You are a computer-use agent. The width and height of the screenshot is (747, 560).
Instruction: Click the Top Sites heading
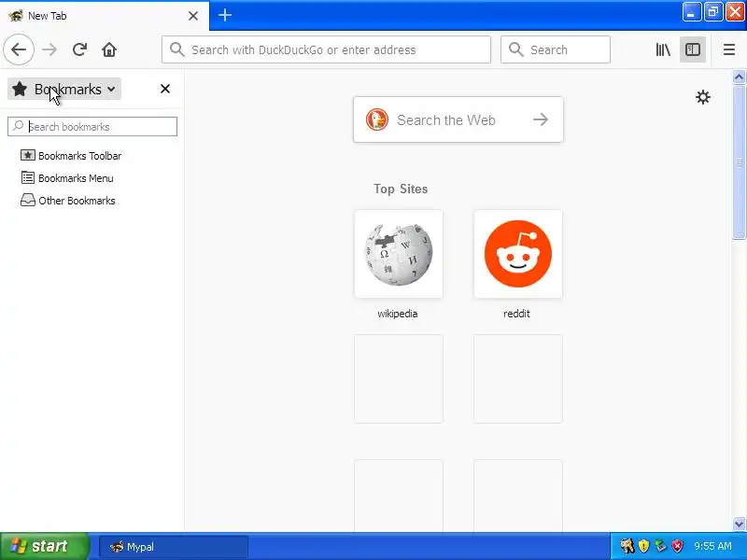(401, 189)
